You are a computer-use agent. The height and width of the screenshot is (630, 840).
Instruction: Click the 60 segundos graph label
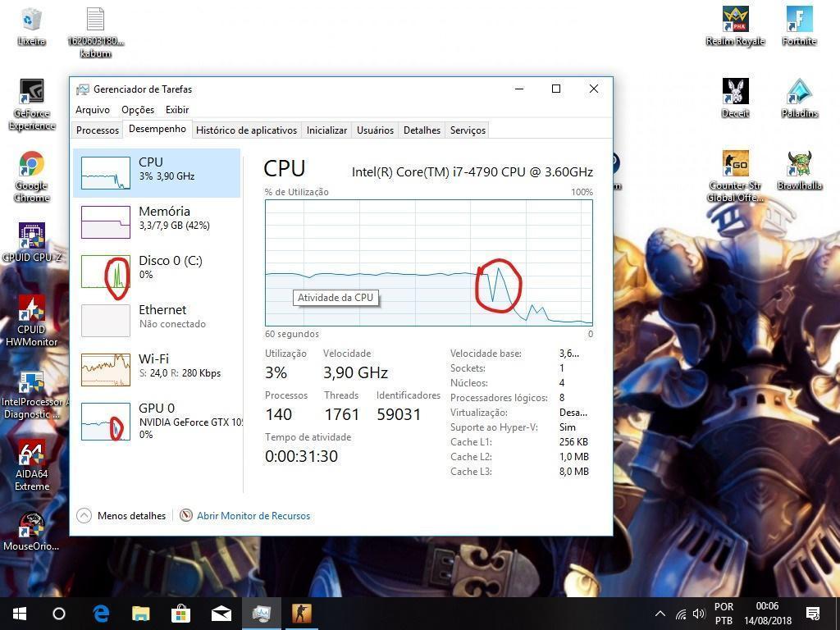(x=292, y=335)
